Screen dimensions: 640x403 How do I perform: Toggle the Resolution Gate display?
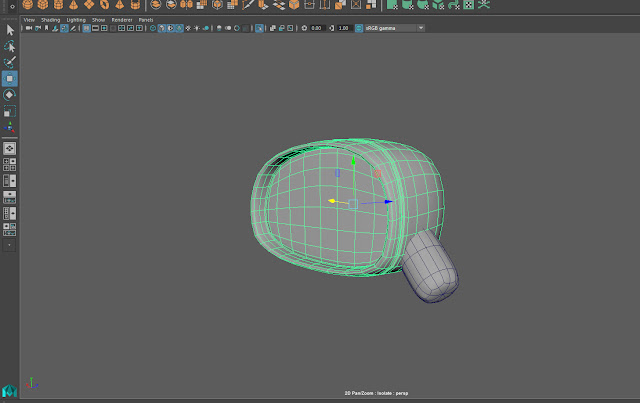pos(104,28)
